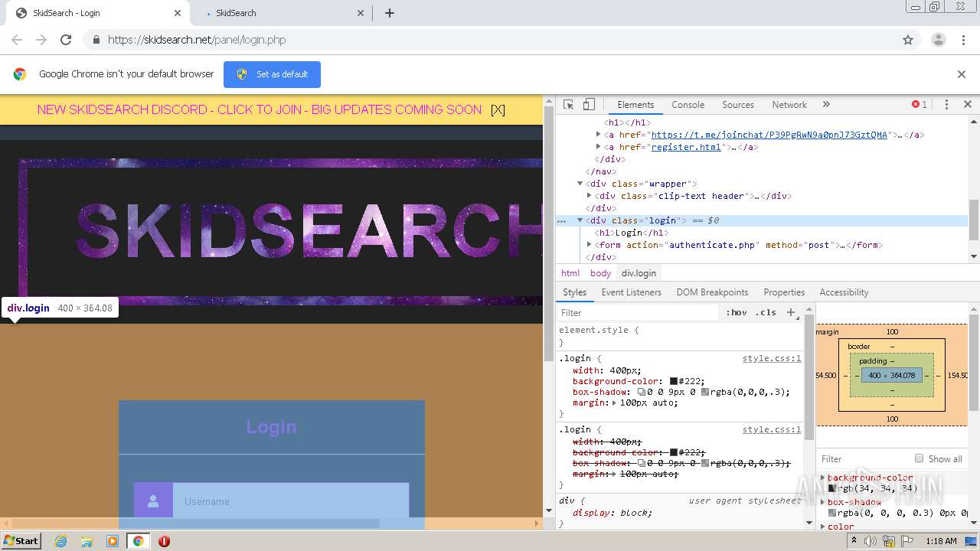Open style.css:1 link of first .login rule
980x551 pixels.
coord(772,358)
